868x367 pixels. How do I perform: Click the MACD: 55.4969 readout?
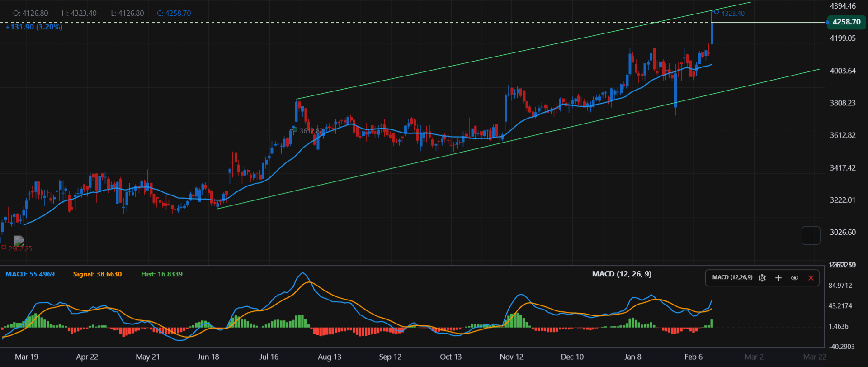(30, 274)
